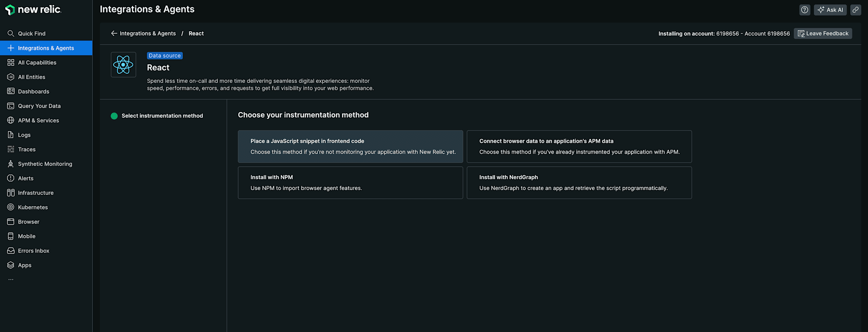
Task: Open Infrastructure label in sidebar
Action: pos(36,193)
